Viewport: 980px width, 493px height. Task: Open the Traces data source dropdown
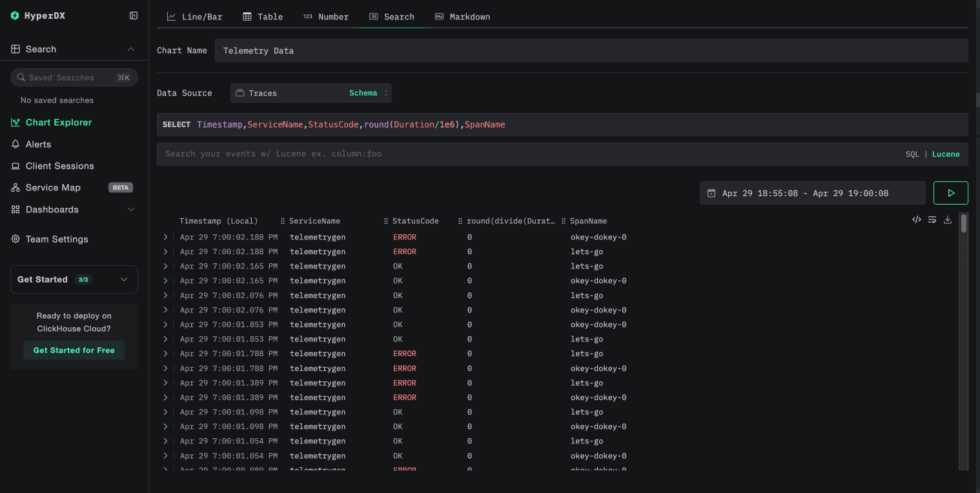point(311,93)
